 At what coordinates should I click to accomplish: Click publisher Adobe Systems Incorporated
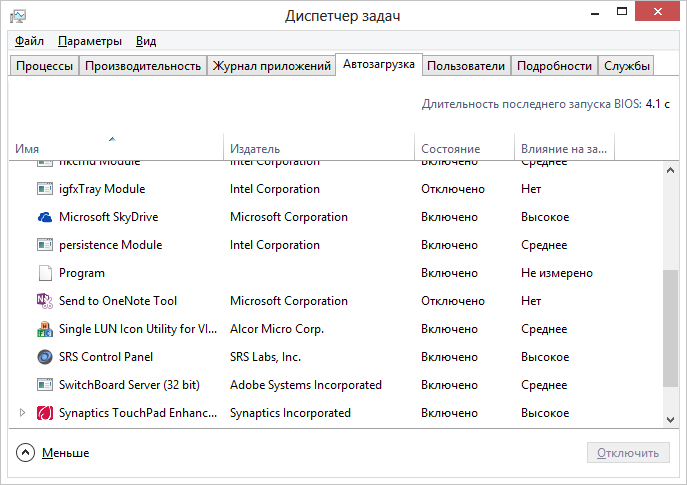[x=306, y=385]
